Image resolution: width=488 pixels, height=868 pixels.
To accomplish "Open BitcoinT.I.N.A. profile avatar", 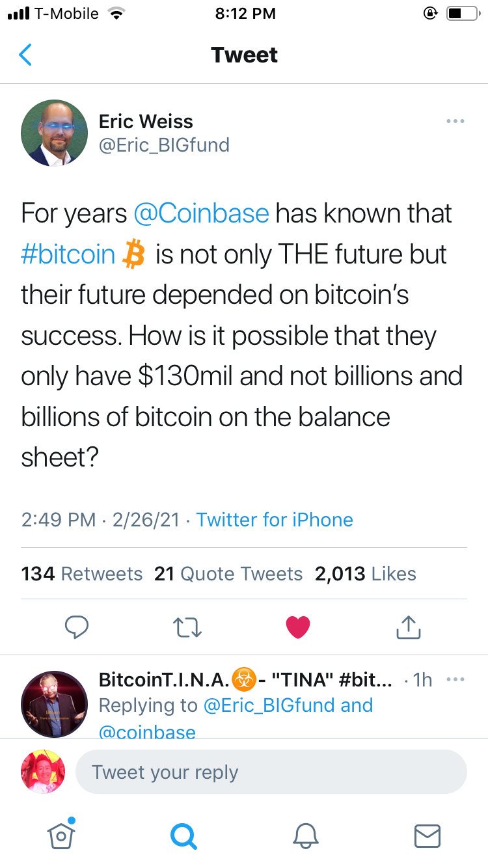I will [55, 704].
